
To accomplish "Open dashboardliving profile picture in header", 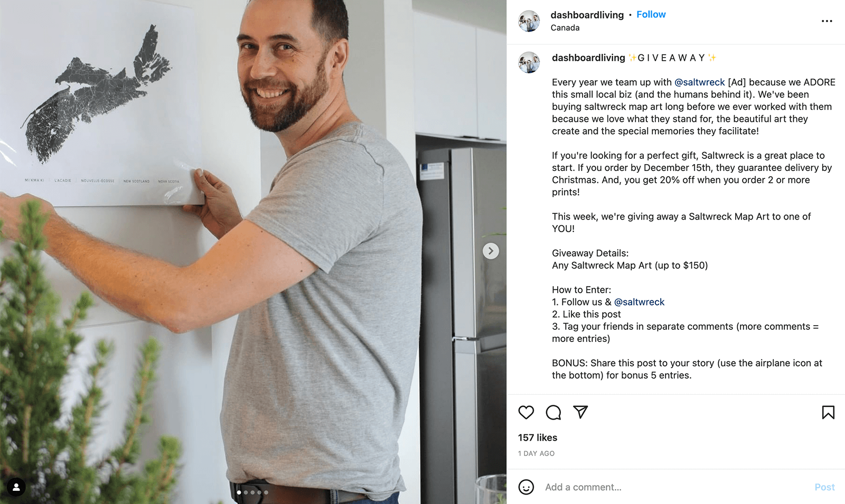I will (529, 21).
